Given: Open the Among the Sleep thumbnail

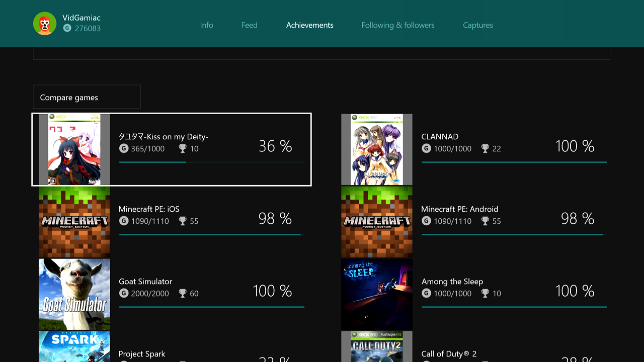Looking at the screenshot, I should tap(377, 294).
